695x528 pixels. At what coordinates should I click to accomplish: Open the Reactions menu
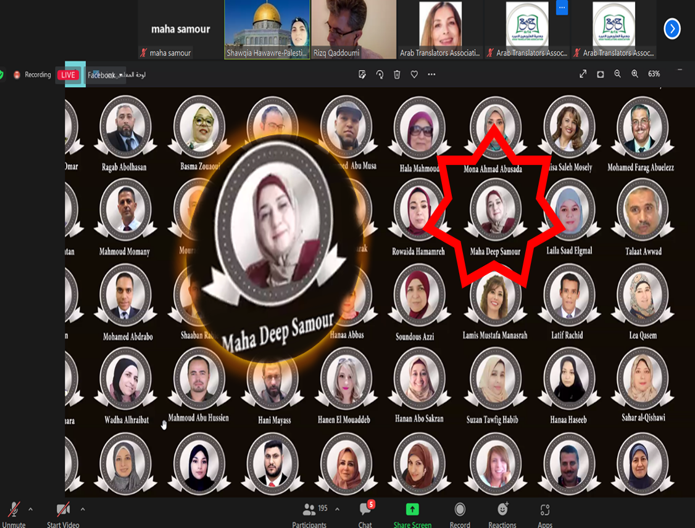pyautogui.click(x=502, y=511)
